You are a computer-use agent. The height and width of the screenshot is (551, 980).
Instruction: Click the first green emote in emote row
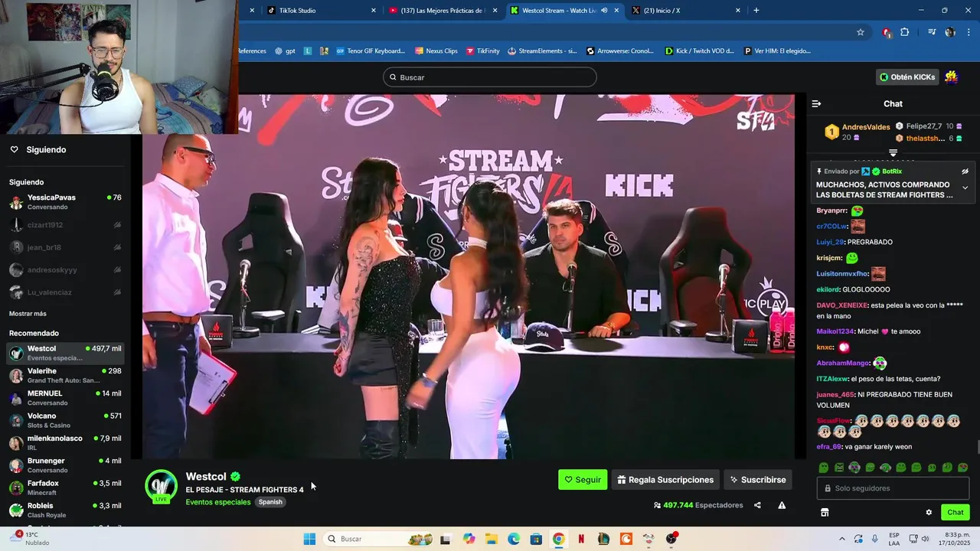(x=824, y=468)
